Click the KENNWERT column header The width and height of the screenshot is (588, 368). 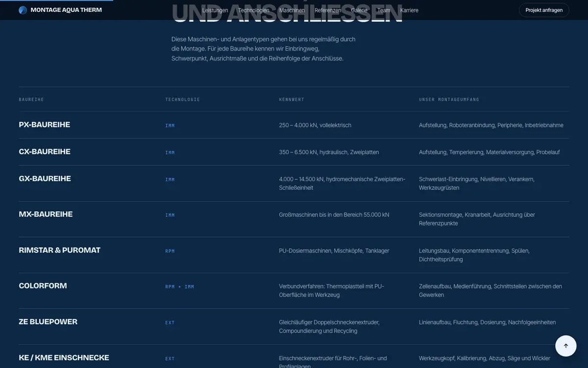coord(292,100)
